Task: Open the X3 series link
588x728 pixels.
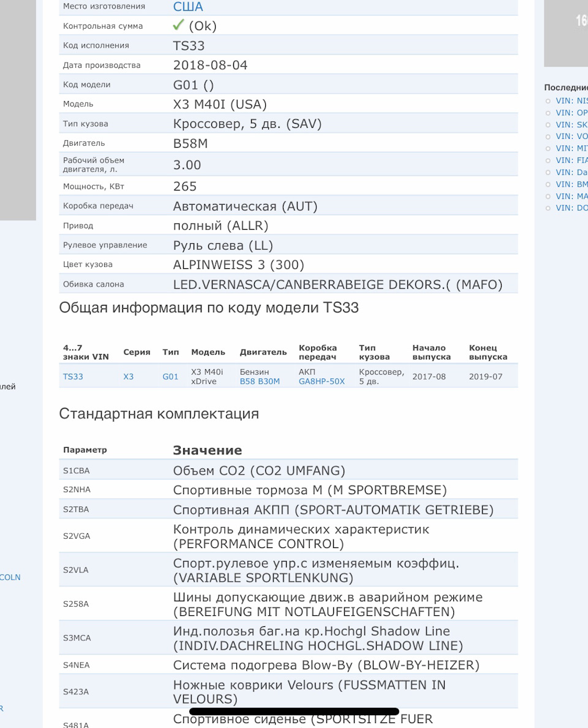Action: tap(128, 377)
